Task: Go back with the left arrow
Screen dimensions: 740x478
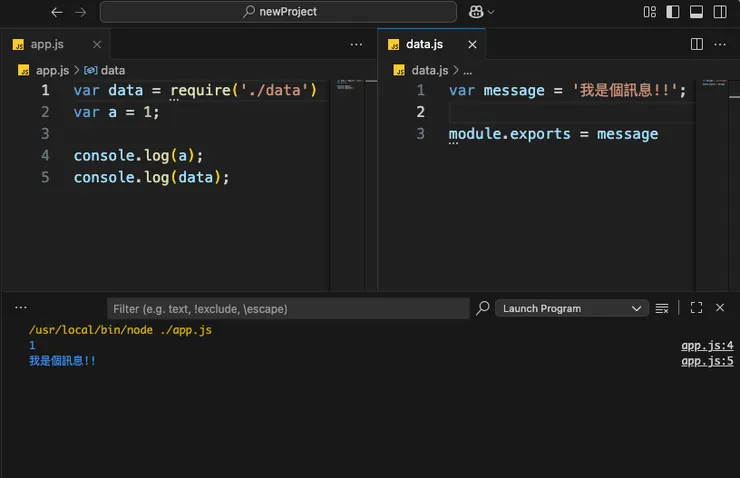Action: [x=57, y=12]
